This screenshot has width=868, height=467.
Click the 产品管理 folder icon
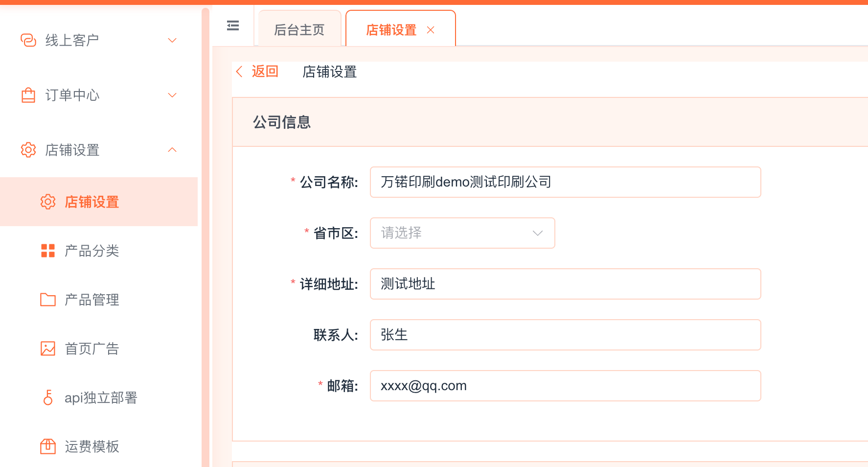pos(48,300)
